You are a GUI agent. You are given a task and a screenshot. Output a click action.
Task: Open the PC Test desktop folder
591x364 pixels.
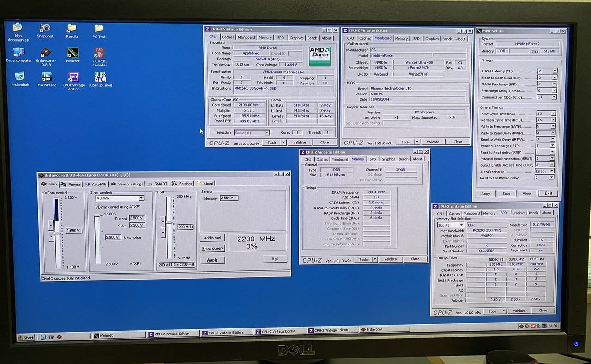point(99,31)
